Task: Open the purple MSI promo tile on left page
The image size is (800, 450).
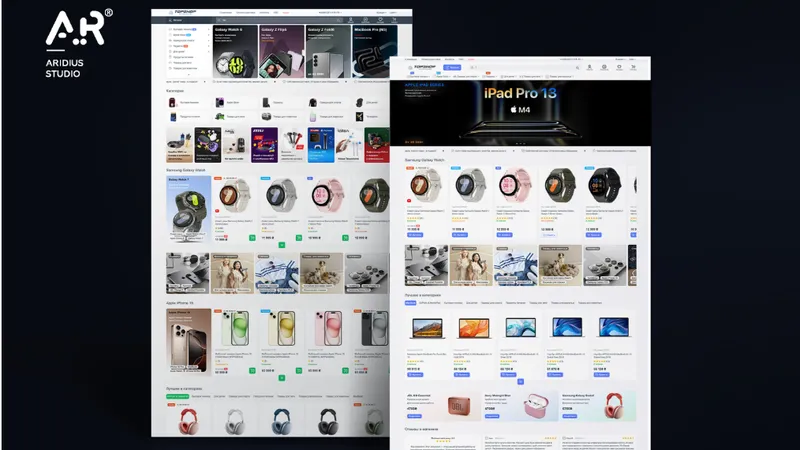Action: tap(264, 145)
